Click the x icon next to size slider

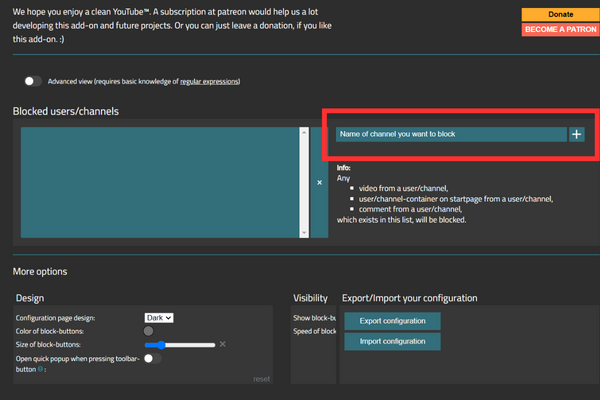pyautogui.click(x=223, y=344)
